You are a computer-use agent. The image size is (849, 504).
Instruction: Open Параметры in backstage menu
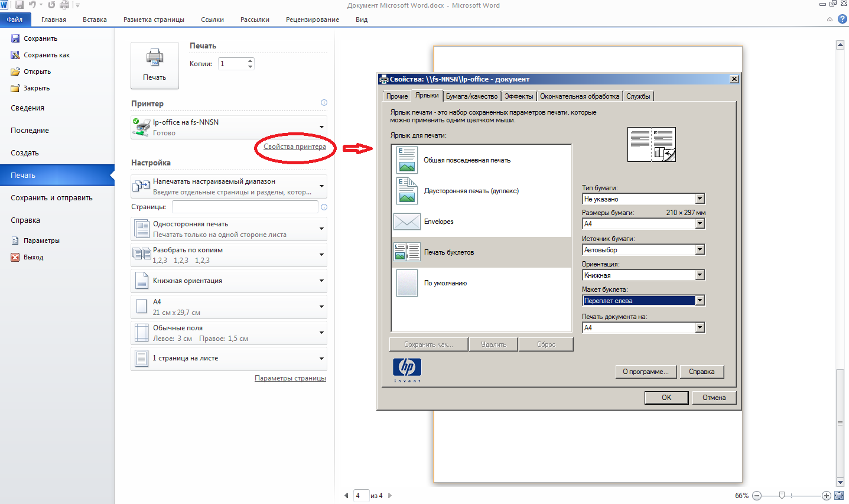41,240
